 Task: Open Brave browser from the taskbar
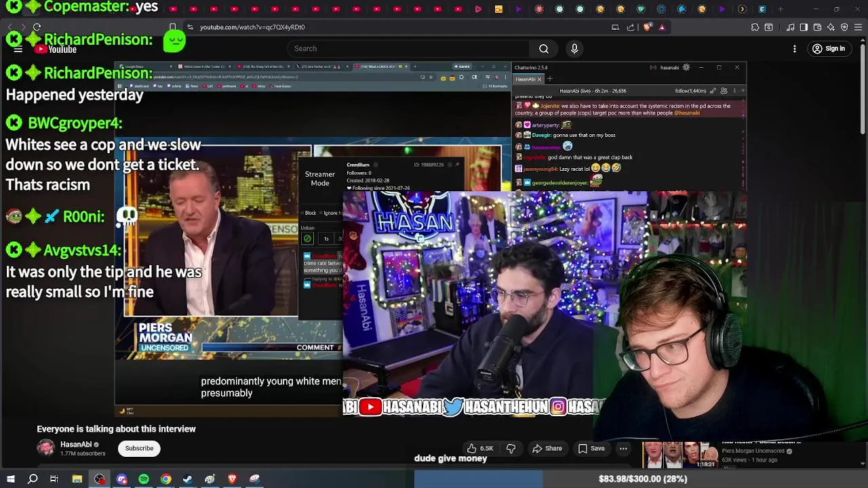click(232, 479)
